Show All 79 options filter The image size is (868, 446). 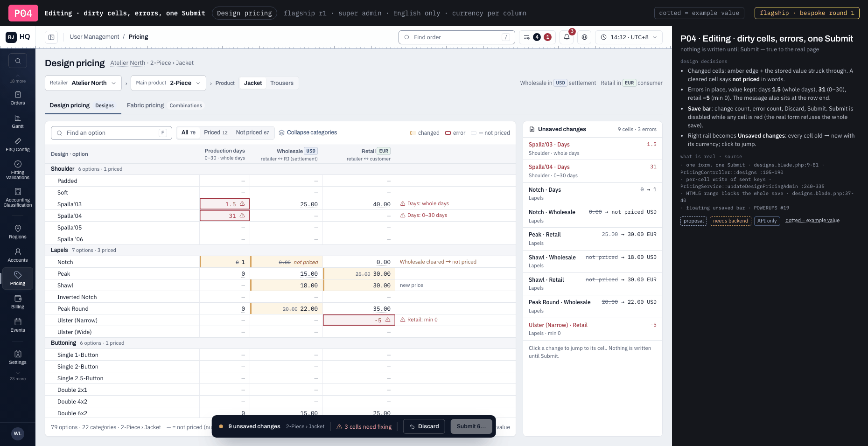189,132
